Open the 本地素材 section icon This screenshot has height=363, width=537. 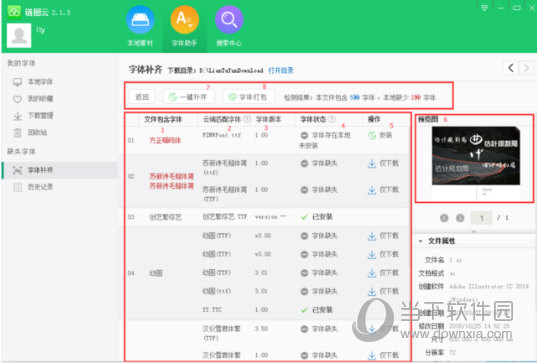point(140,20)
